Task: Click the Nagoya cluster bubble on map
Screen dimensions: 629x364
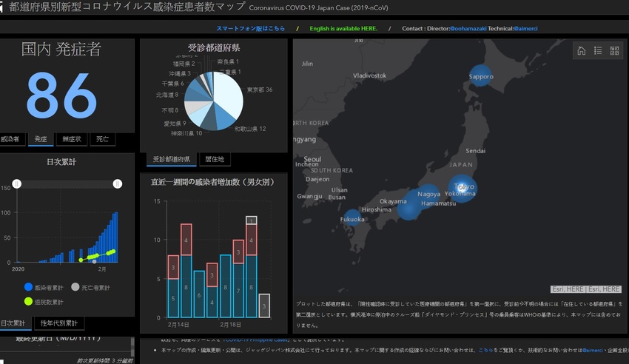Action: pyautogui.click(x=428, y=195)
